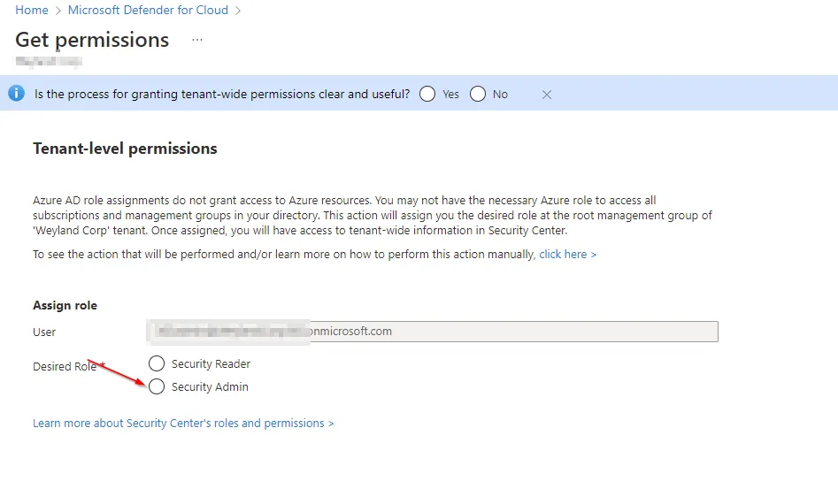Viewport: 838px width, 504px height.
Task: Click the feedback question text
Action: 222,94
